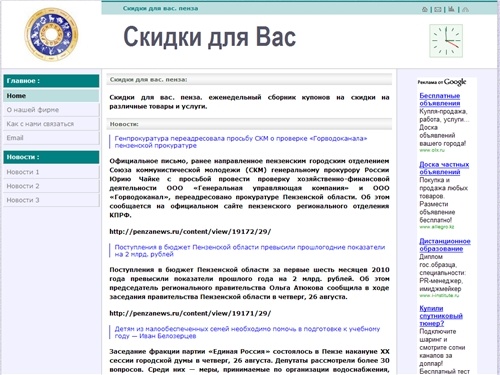Open 'Новости 1' in the sidebar
This screenshot has height=375, width=500.
coord(51,172)
